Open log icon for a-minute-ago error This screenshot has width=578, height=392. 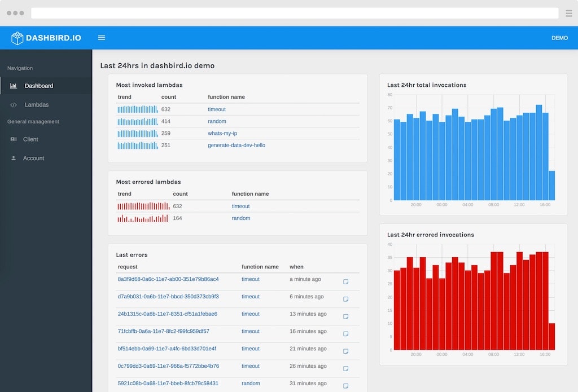[346, 281]
